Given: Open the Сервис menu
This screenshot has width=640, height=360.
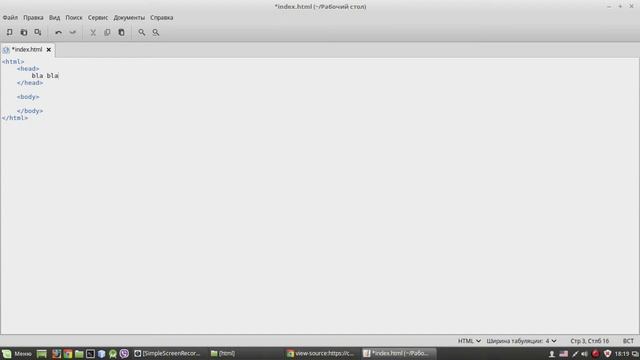Looking at the screenshot, I should 98,18.
